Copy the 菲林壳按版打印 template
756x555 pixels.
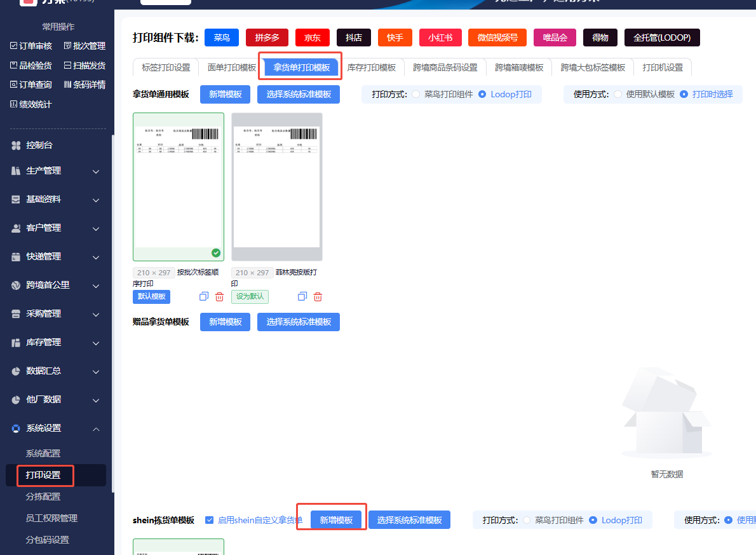(x=302, y=296)
